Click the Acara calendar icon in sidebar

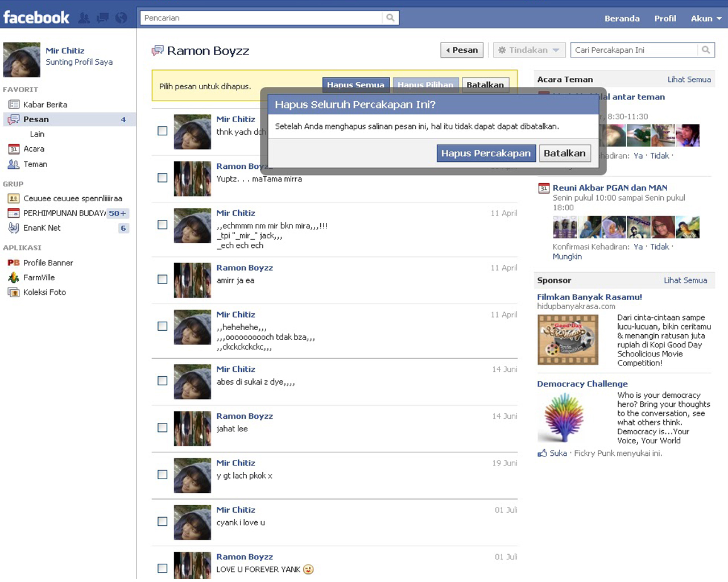pyautogui.click(x=14, y=149)
